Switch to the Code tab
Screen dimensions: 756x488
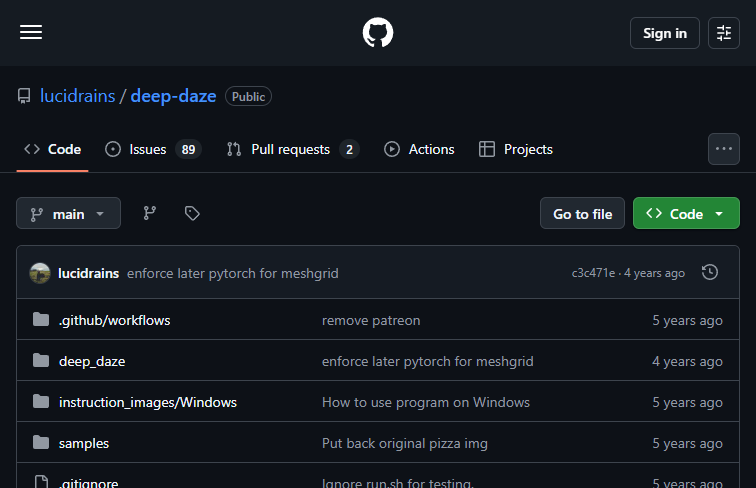(53, 149)
